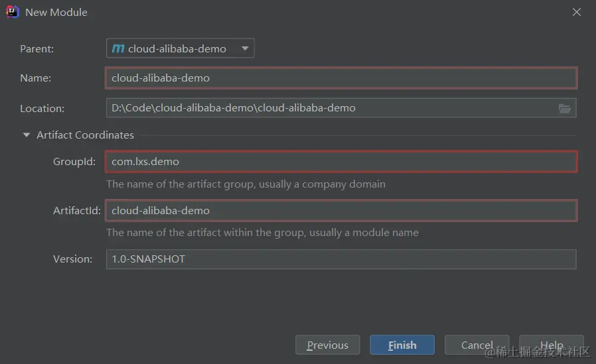
Task: Collapse the Artifact Coordinates section
Action: [27, 135]
